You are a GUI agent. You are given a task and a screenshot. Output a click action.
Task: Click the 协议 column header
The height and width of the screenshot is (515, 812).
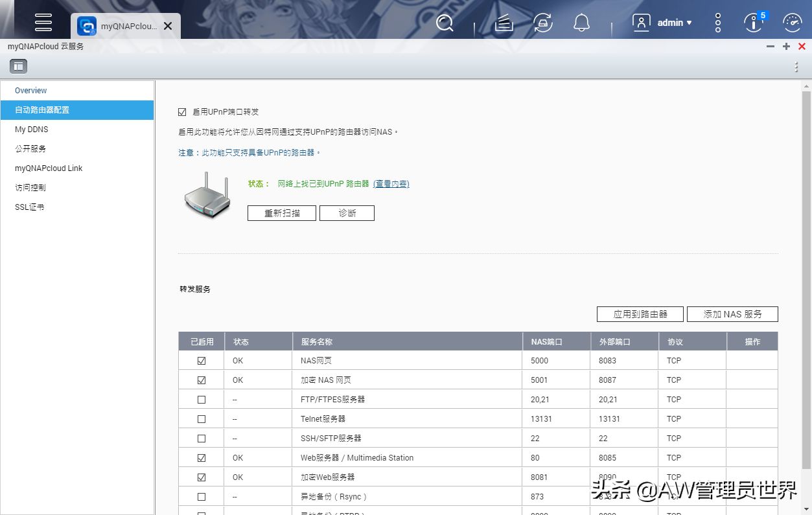click(693, 341)
